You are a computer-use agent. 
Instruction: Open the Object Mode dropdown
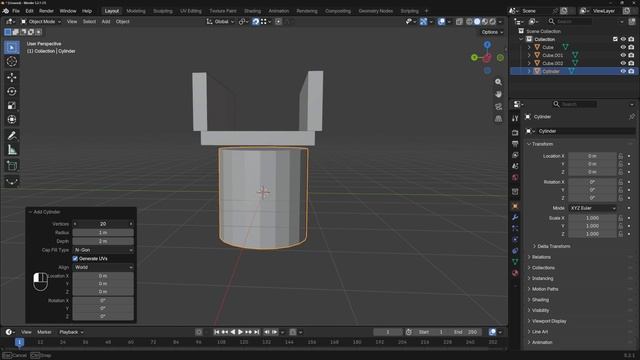pyautogui.click(x=41, y=22)
